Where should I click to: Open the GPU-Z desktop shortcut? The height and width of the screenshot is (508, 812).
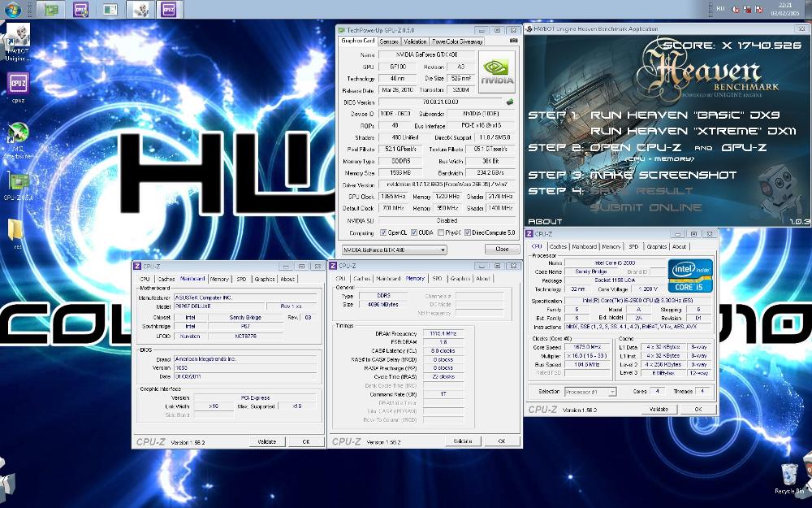18,185
